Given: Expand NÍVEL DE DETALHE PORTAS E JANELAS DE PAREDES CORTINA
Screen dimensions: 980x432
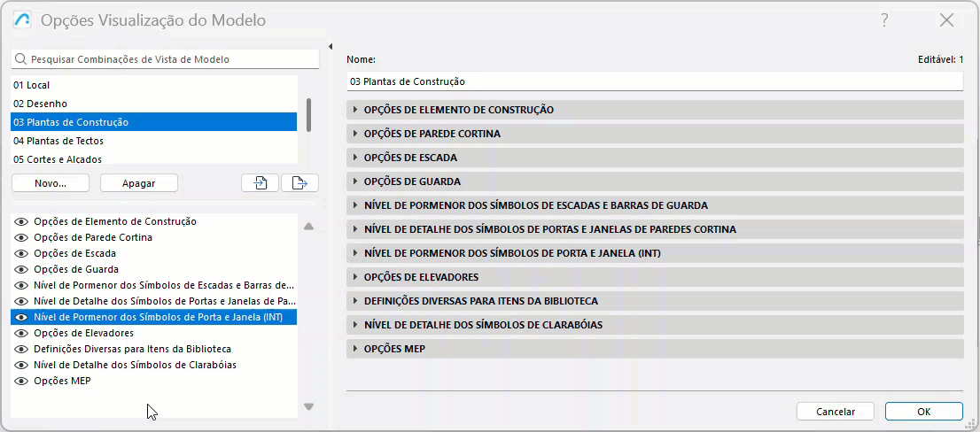Looking at the screenshot, I should (x=655, y=230).
